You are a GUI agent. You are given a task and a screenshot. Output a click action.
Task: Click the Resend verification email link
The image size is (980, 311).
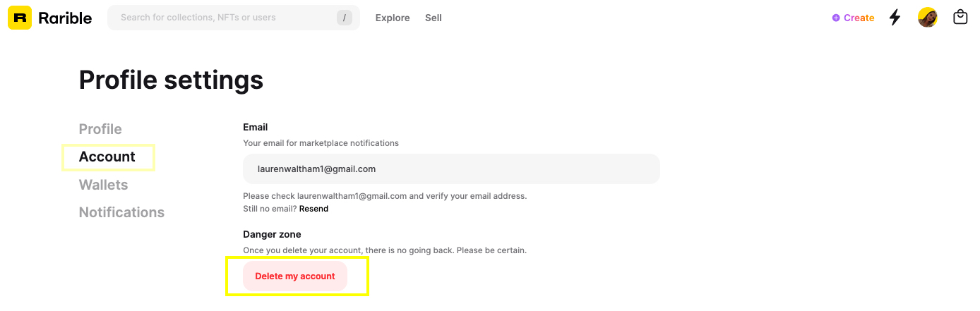click(x=313, y=209)
